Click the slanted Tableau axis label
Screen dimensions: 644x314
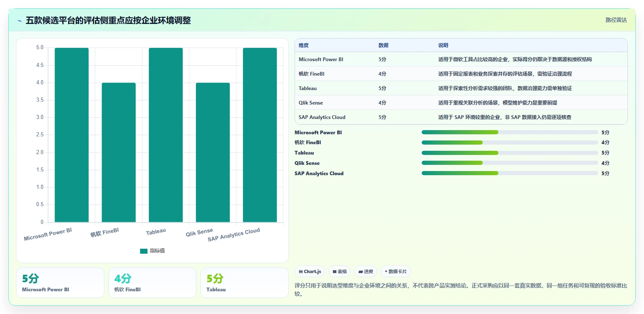[156, 232]
